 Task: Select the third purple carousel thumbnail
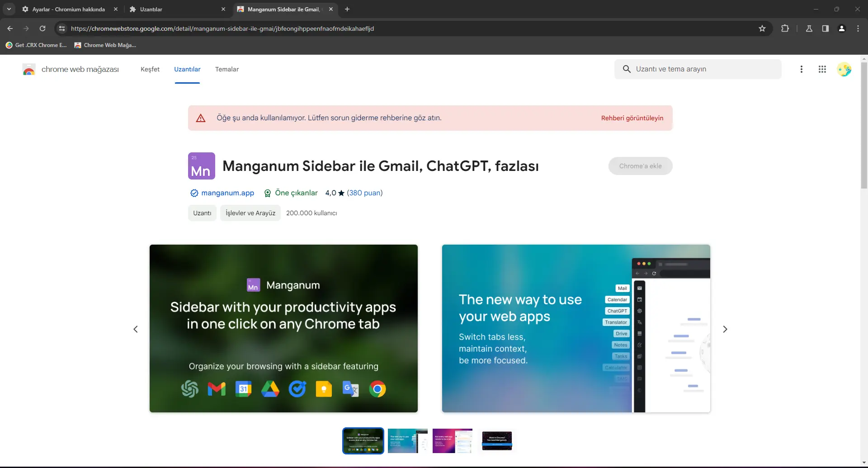tap(453, 441)
